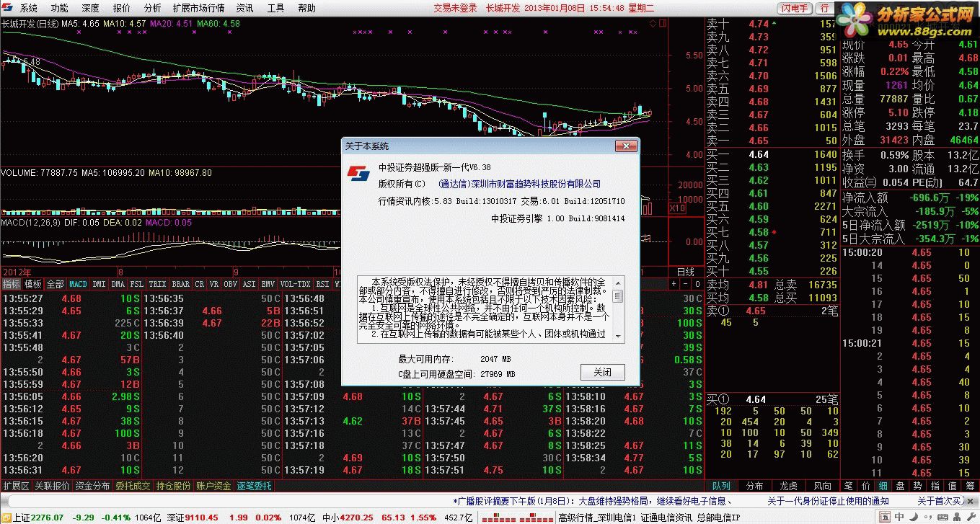Select the 队列 tab under the order book

click(721, 487)
